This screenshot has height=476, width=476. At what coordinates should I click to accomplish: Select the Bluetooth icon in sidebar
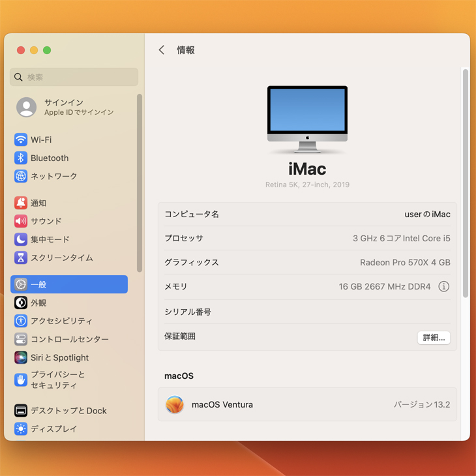[21, 158]
